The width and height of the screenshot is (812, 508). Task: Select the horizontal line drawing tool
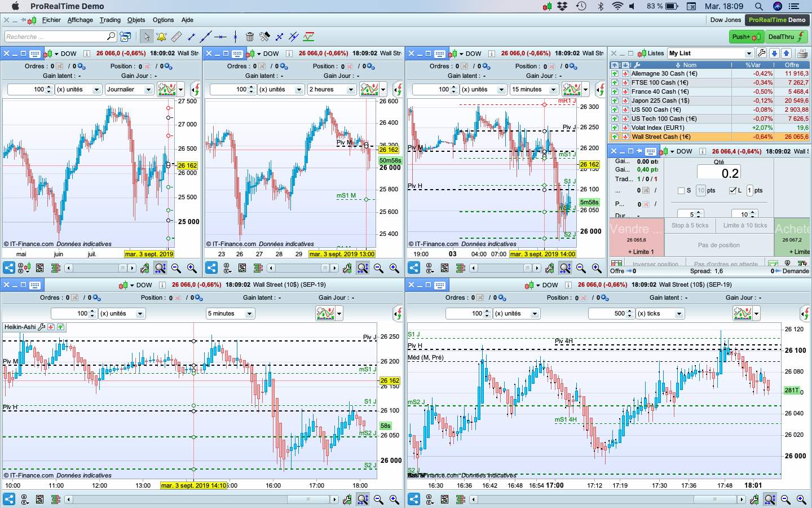(x=220, y=37)
